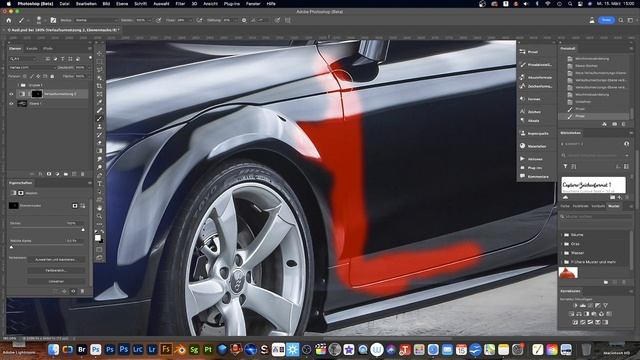Image resolution: width=640 pixels, height=360 pixels.
Task: Switch to the Farbfelder tab
Action: click(x=580, y=206)
